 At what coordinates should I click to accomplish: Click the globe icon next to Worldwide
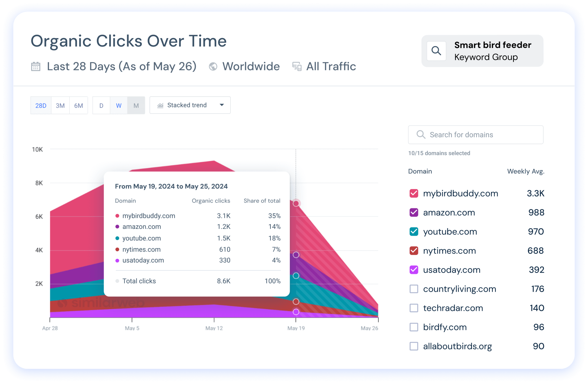[x=213, y=66]
